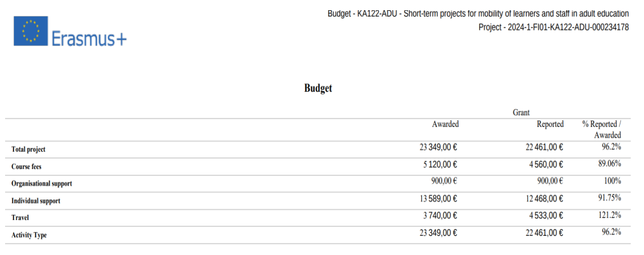Select the reported Travel amount 4 533,00 €

pos(544,215)
